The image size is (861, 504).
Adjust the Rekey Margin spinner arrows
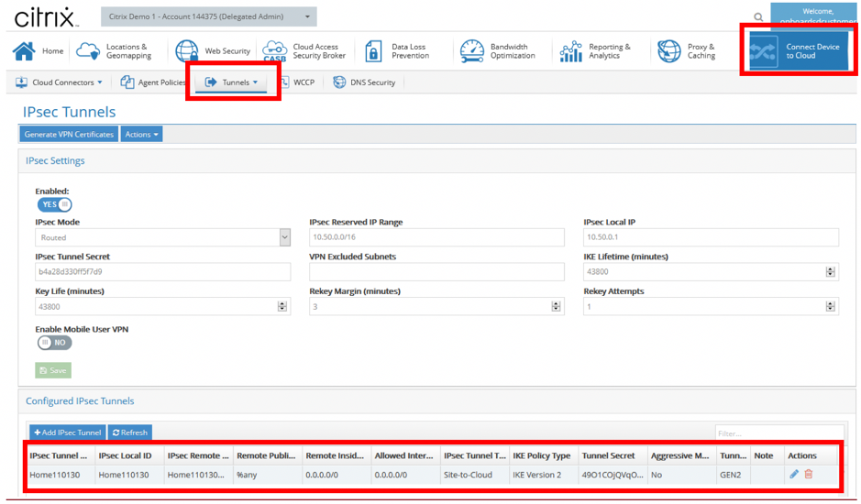tap(557, 306)
